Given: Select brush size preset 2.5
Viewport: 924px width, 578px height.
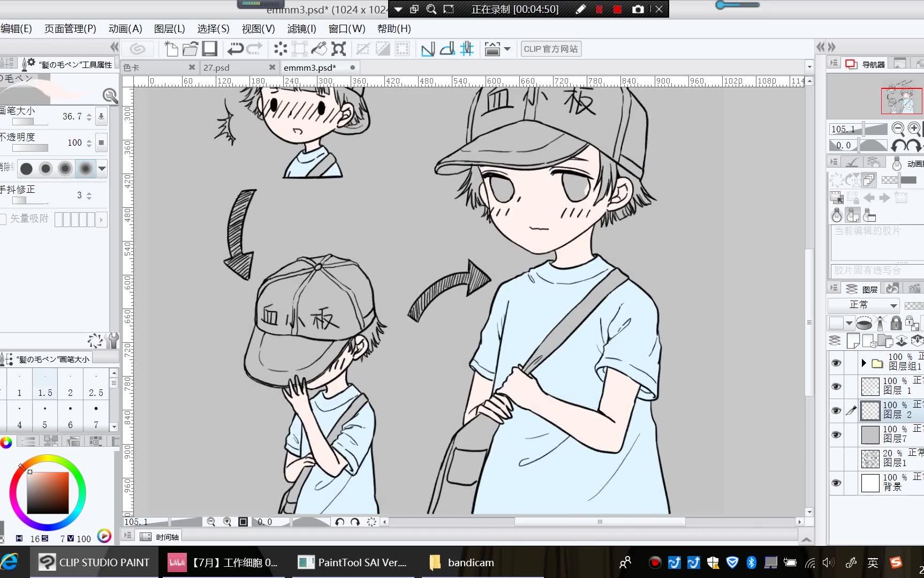Looking at the screenshot, I should pos(96,385).
